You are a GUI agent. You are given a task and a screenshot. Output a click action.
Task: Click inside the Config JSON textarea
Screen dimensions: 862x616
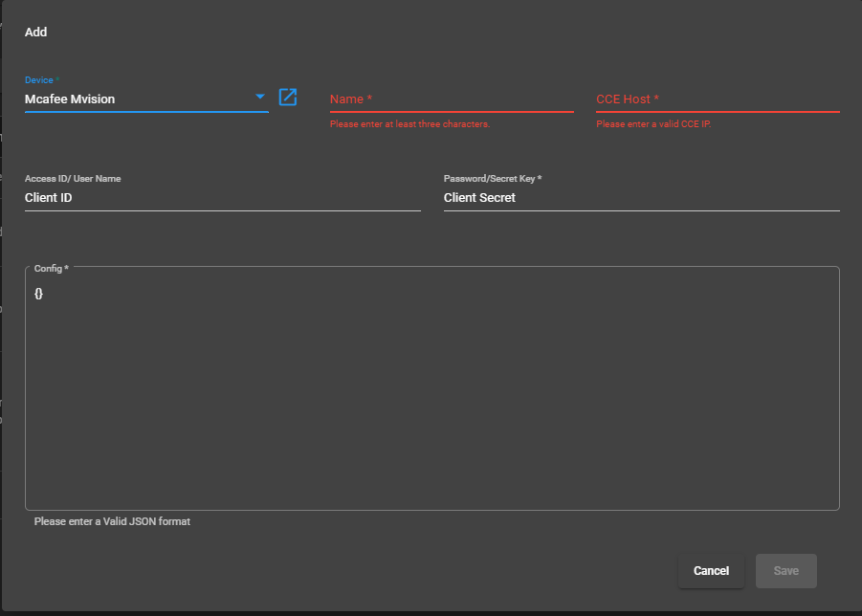[x=431, y=383]
